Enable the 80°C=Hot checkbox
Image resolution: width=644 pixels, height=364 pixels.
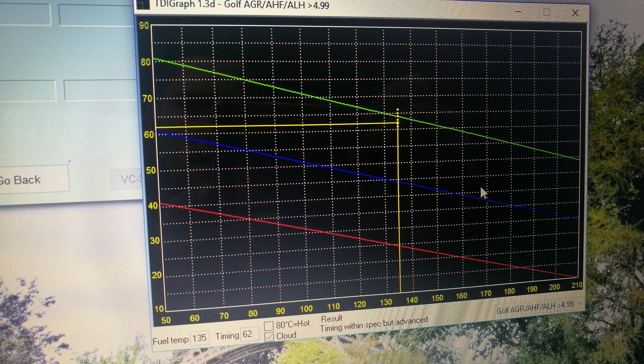(268, 326)
